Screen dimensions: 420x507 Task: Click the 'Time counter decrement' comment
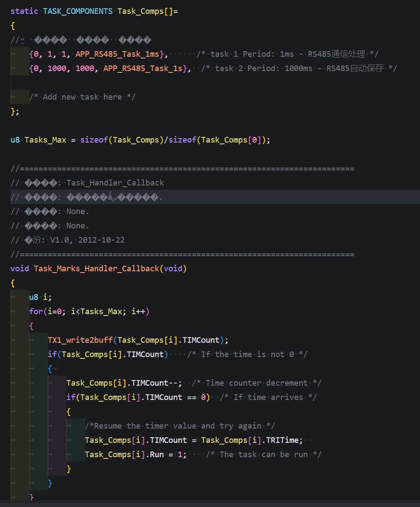click(x=257, y=383)
